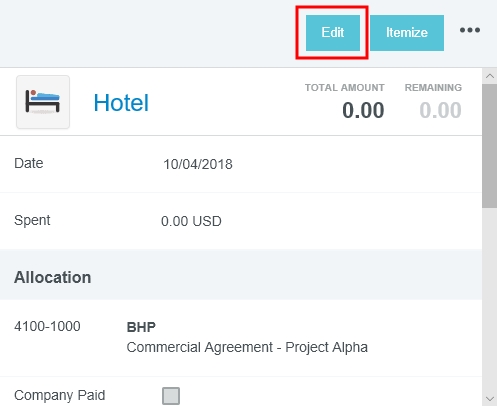
Task: Click the vertical scrollbar thumb
Action: [x=489, y=146]
